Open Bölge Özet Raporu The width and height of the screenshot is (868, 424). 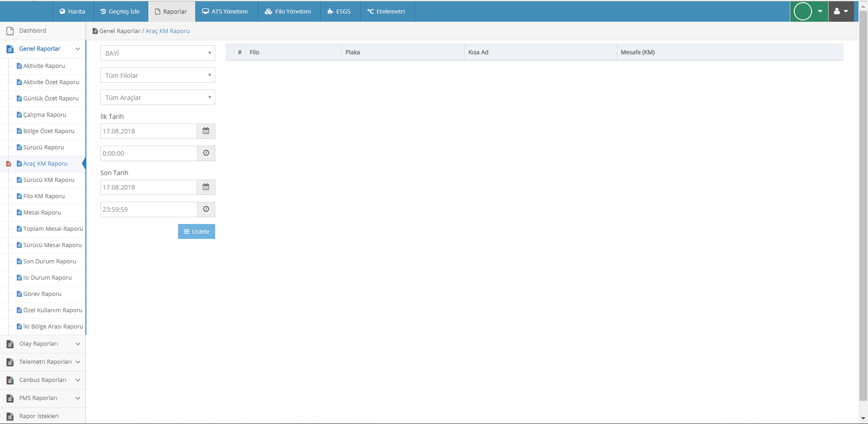(x=49, y=131)
